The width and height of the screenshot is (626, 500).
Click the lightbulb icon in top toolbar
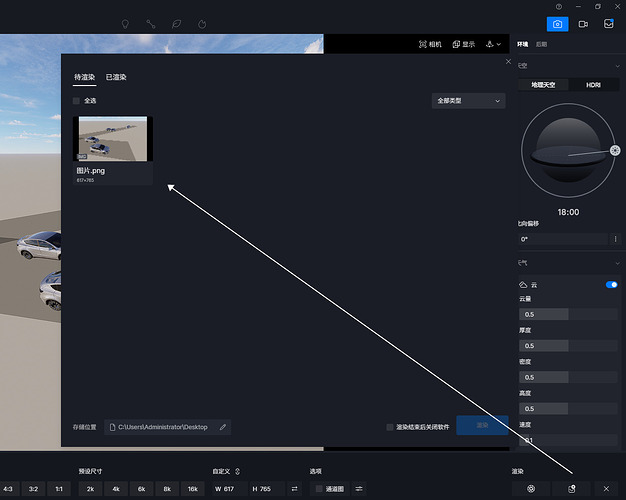125,23
